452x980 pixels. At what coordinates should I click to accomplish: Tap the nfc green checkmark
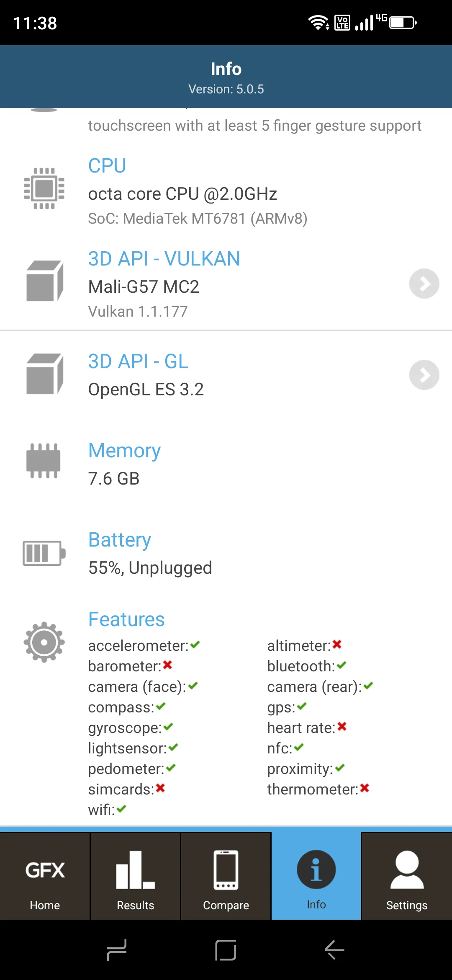point(299,748)
